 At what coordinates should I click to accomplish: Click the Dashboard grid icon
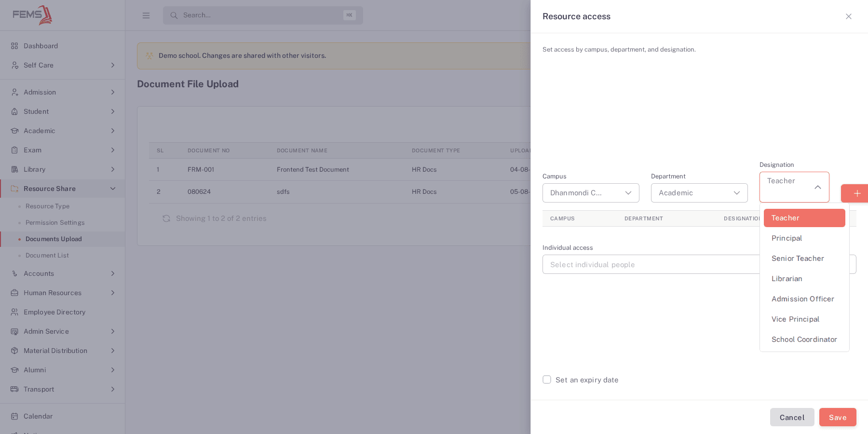point(14,46)
